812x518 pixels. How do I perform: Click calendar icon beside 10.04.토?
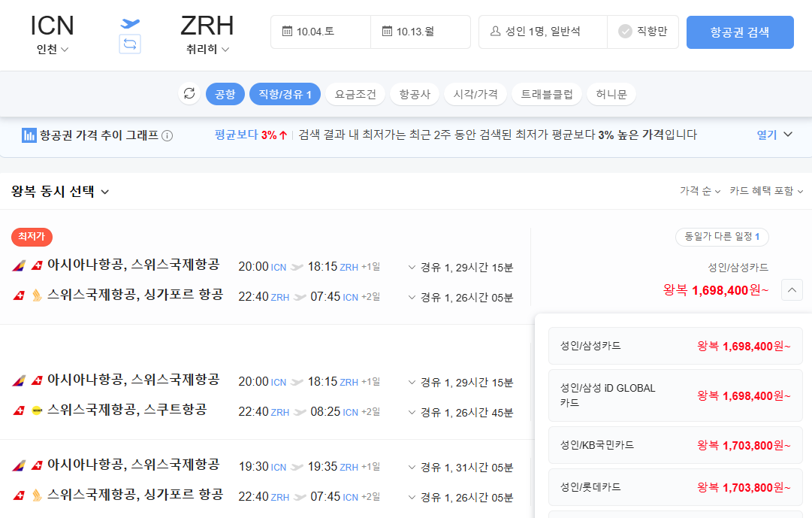point(287,32)
